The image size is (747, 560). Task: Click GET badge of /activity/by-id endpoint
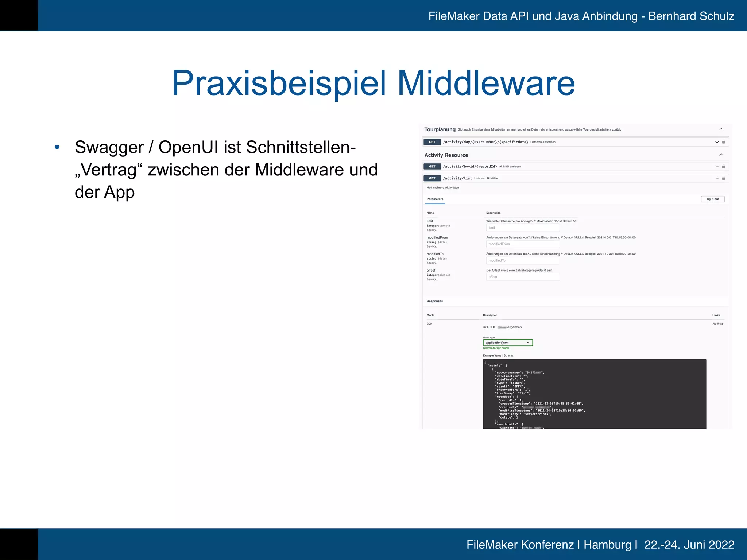[x=432, y=166]
